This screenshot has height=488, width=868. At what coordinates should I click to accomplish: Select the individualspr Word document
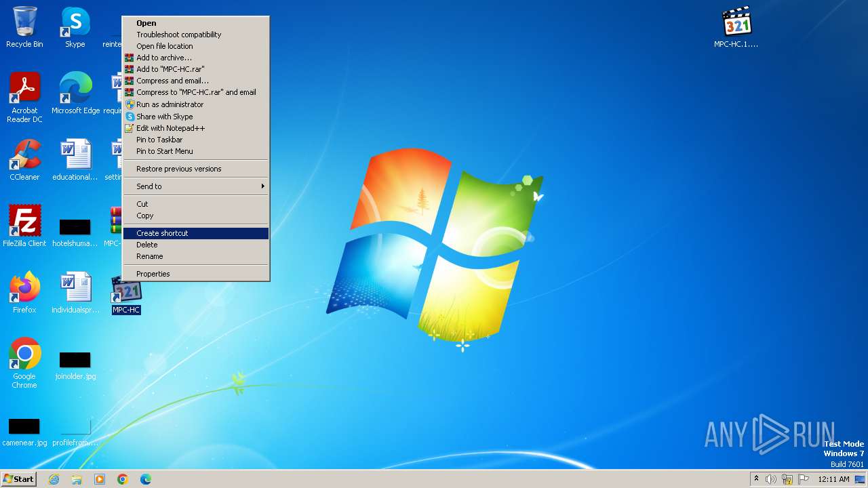pyautogui.click(x=75, y=292)
